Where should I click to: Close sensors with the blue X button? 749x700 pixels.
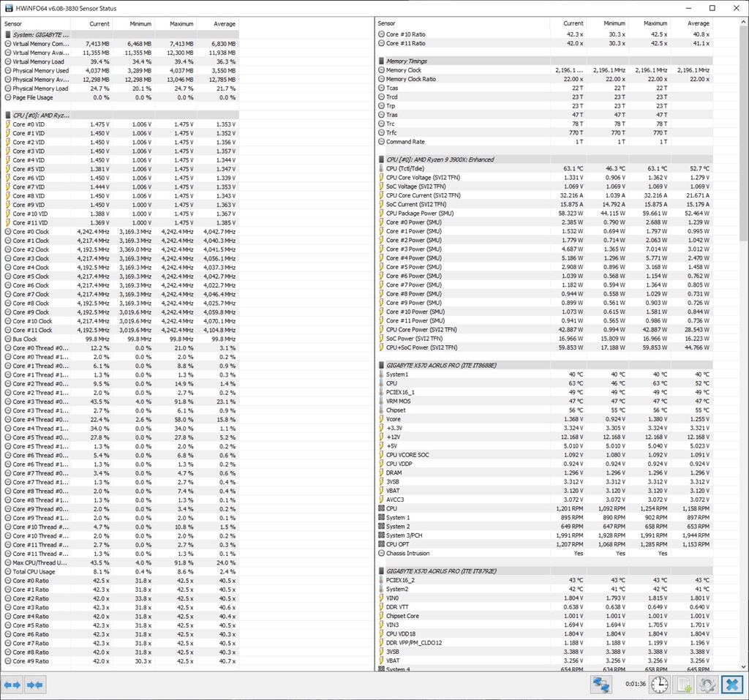[731, 685]
